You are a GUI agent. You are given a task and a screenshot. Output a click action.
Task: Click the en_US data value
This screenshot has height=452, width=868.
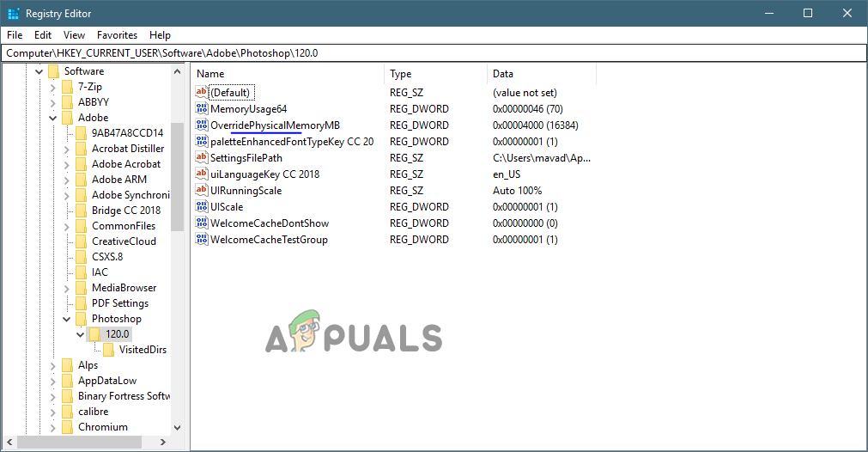[507, 174]
